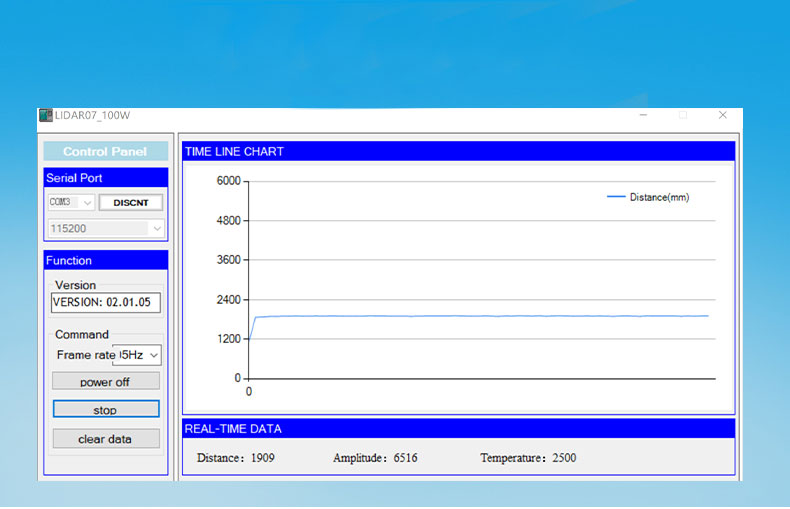The width and height of the screenshot is (790, 509).
Task: Click the TIME LINE CHART header bar
Action: [458, 152]
